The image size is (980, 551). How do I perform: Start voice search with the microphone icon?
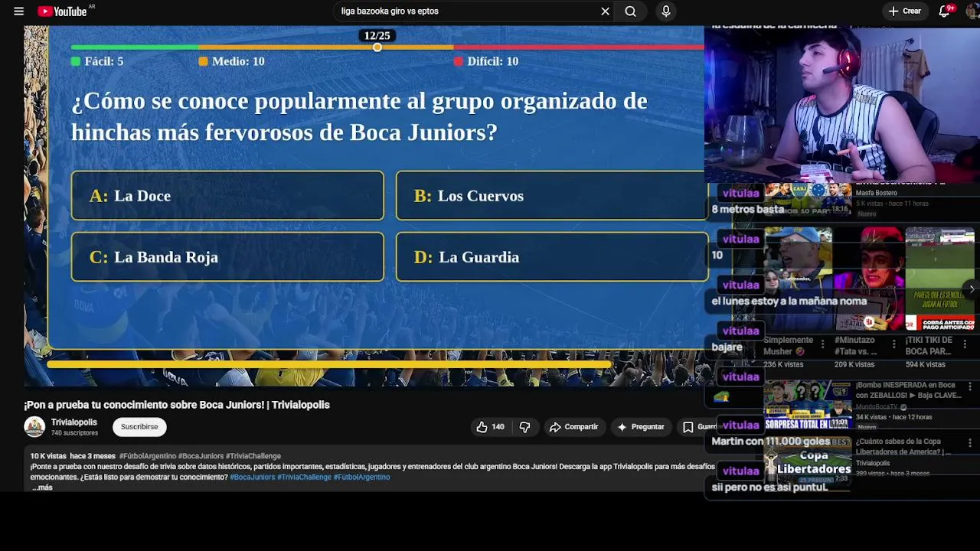666,11
